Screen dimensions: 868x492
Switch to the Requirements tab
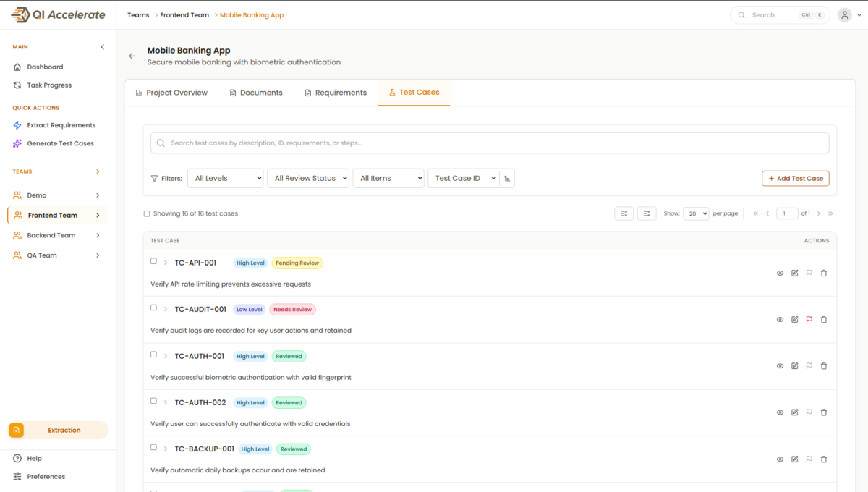(336, 93)
